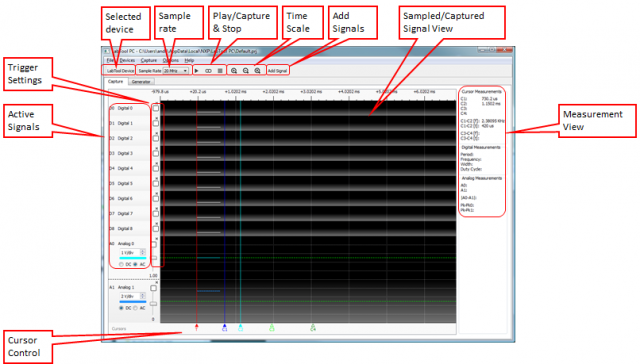Toggle trigger setting box for Digital 6
640x364 pixels.
156,198
